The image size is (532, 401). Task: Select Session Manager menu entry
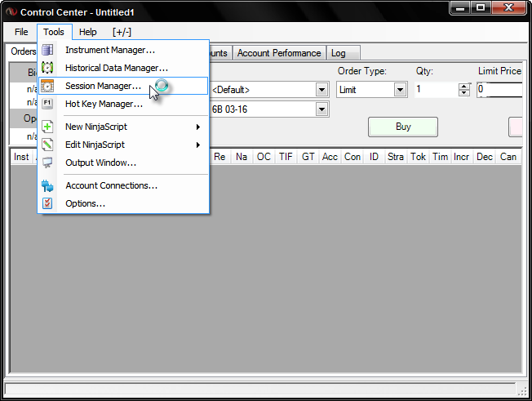123,86
